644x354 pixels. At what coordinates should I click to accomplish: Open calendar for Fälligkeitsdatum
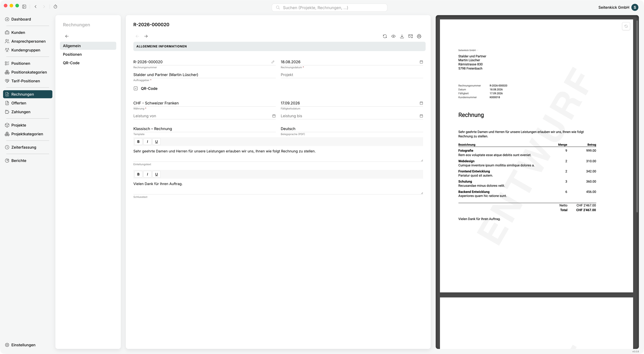[421, 103]
